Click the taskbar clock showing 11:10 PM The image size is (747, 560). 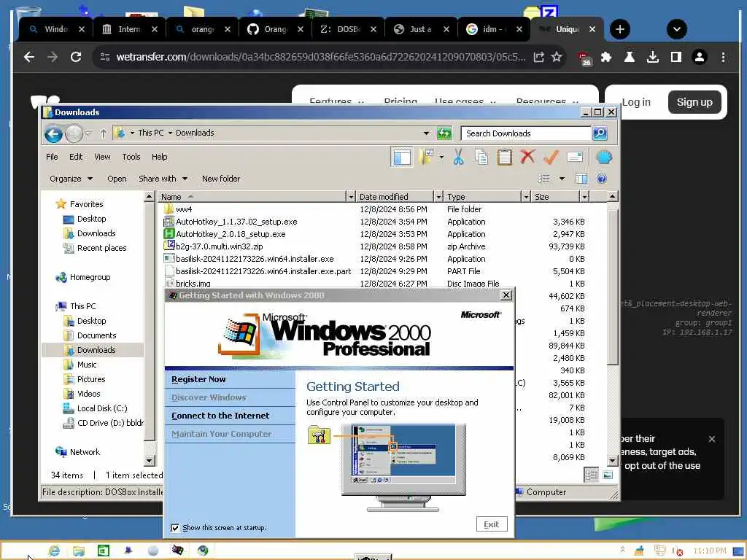pyautogui.click(x=710, y=551)
